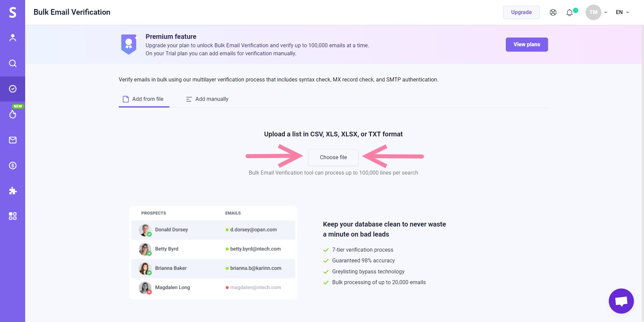The image size is (644, 322).
Task: Click the magdalen@ntech.com email text
Action: click(x=255, y=287)
